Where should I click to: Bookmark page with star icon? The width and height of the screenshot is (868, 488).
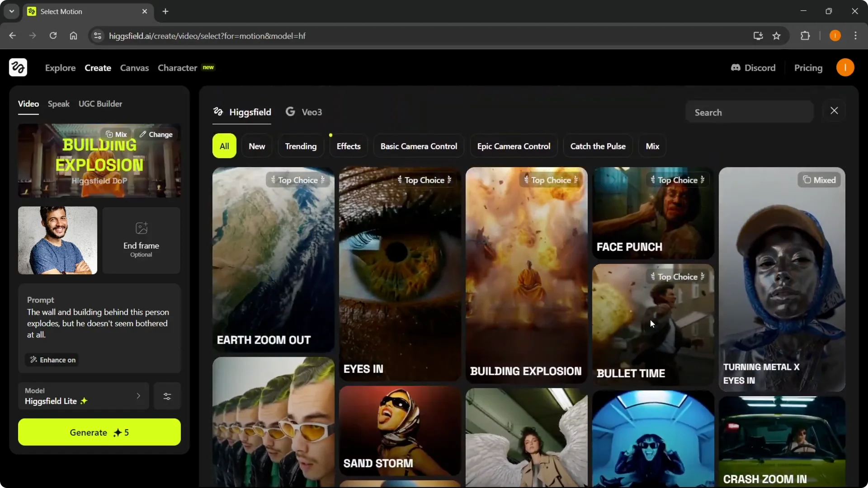point(776,36)
